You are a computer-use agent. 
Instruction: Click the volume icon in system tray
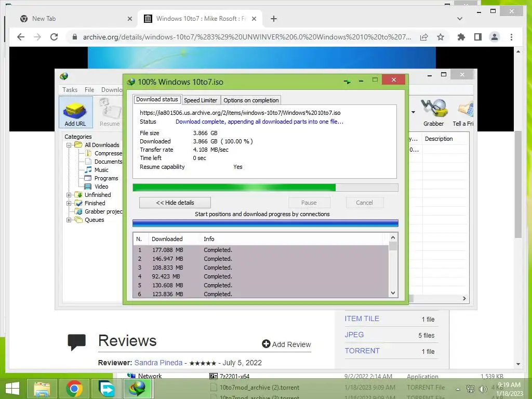click(x=483, y=389)
